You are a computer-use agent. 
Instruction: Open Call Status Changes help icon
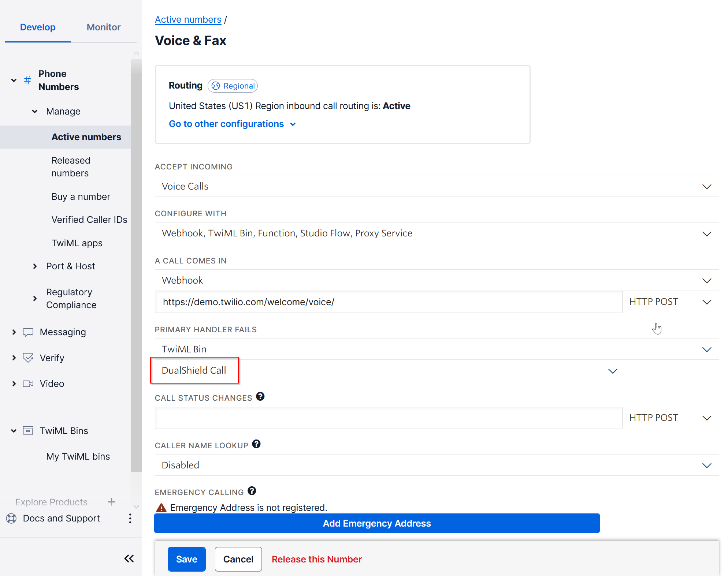(x=260, y=397)
